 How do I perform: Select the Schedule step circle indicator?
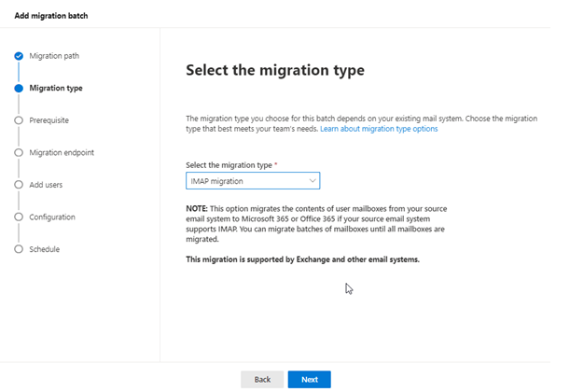(x=19, y=249)
